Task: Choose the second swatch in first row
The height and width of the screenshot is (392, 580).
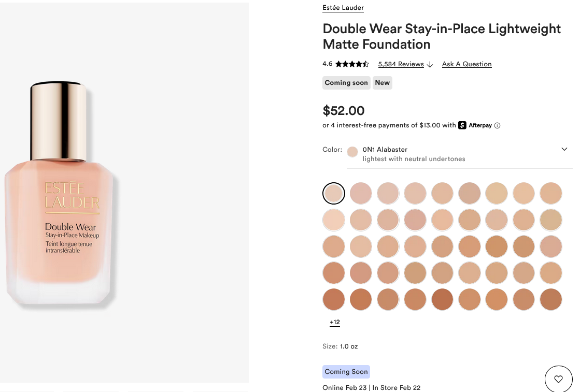Action: (361, 193)
